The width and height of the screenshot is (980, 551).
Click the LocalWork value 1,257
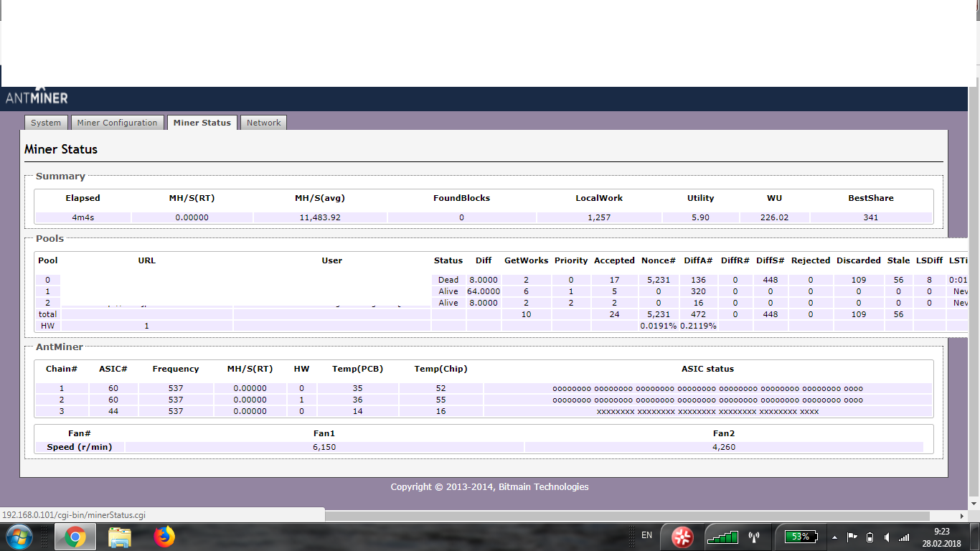(598, 217)
